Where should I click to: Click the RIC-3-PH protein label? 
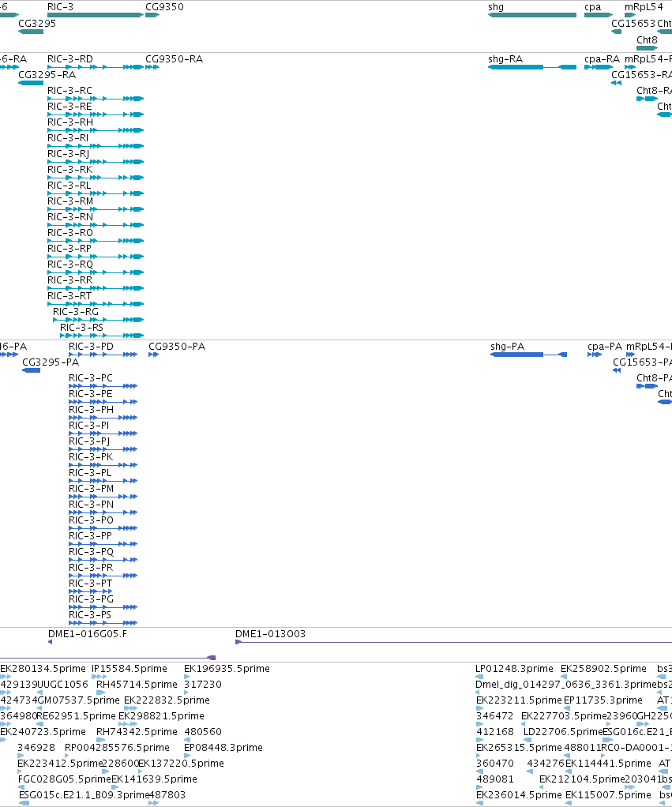point(91,410)
